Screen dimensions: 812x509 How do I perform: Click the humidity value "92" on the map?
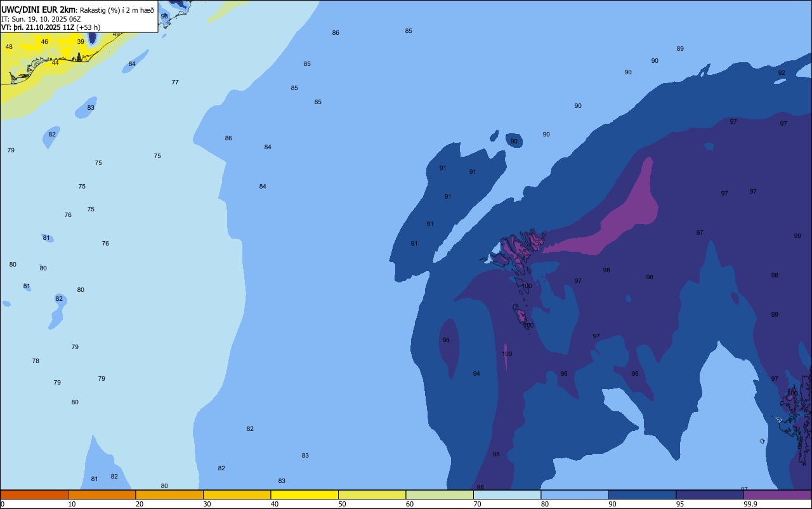(x=782, y=73)
